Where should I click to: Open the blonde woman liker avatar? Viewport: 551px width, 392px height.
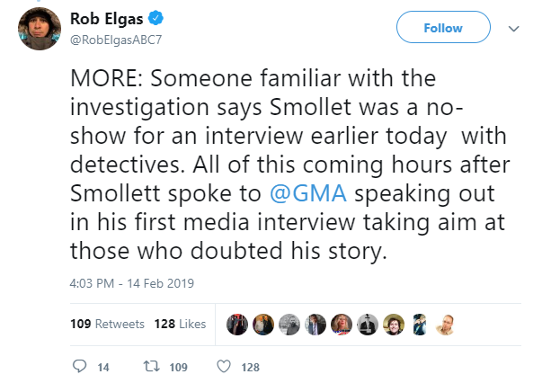tap(342, 325)
